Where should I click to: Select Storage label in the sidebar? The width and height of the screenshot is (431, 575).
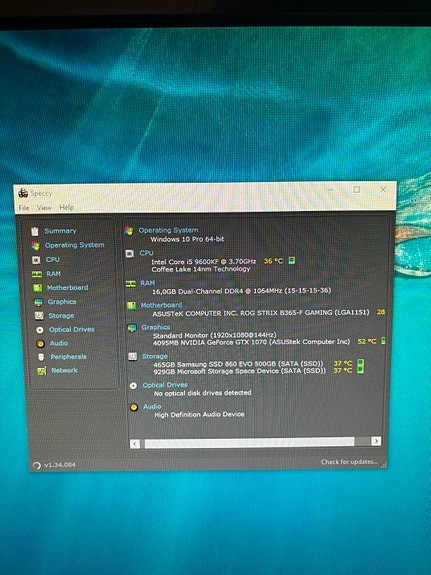point(61,315)
